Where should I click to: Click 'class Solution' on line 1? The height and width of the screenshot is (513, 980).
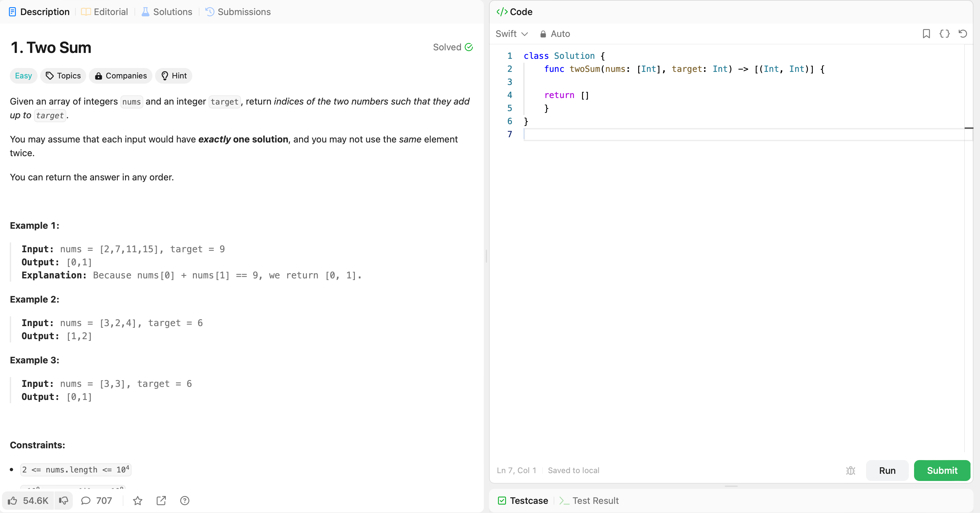coord(559,56)
